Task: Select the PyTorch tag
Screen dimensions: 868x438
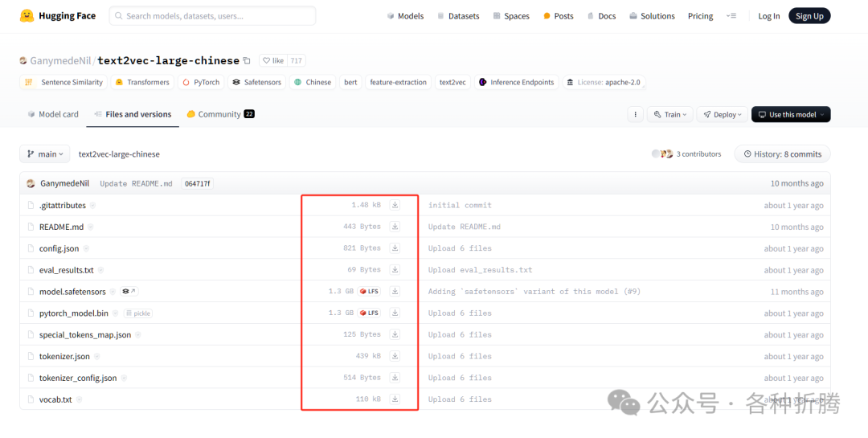Action: pos(200,82)
